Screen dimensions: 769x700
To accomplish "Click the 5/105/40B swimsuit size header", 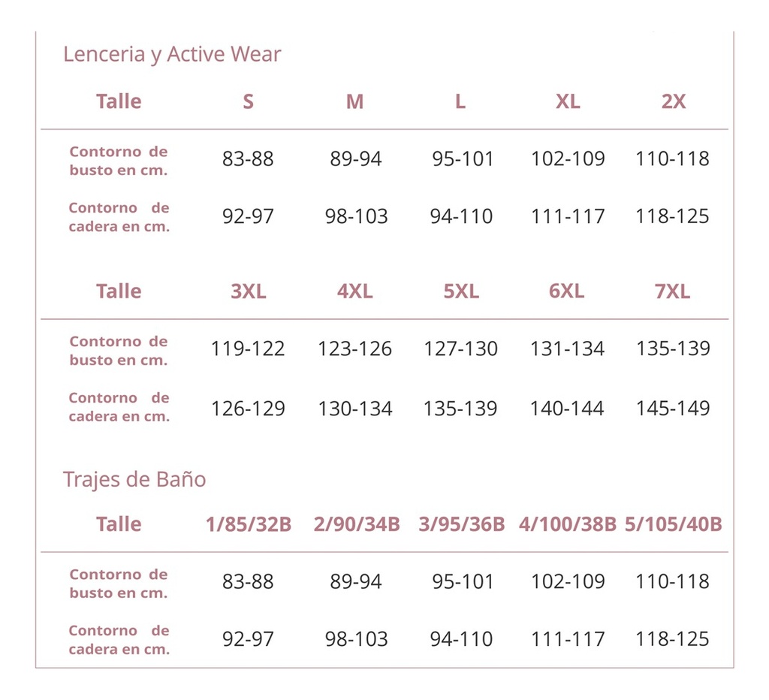I will coord(674,524).
